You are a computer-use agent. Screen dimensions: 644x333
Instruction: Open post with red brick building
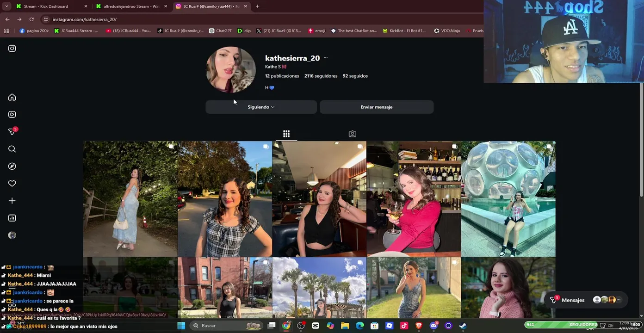click(225, 288)
